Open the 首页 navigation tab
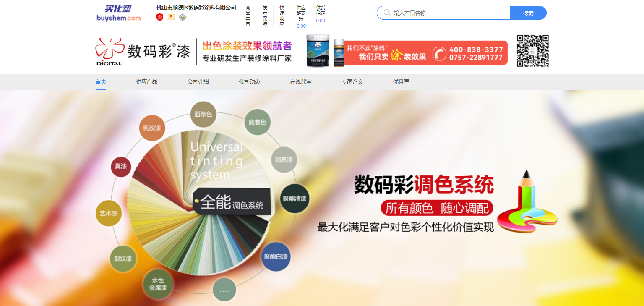Viewport: 644px width, 306px height. [x=101, y=81]
